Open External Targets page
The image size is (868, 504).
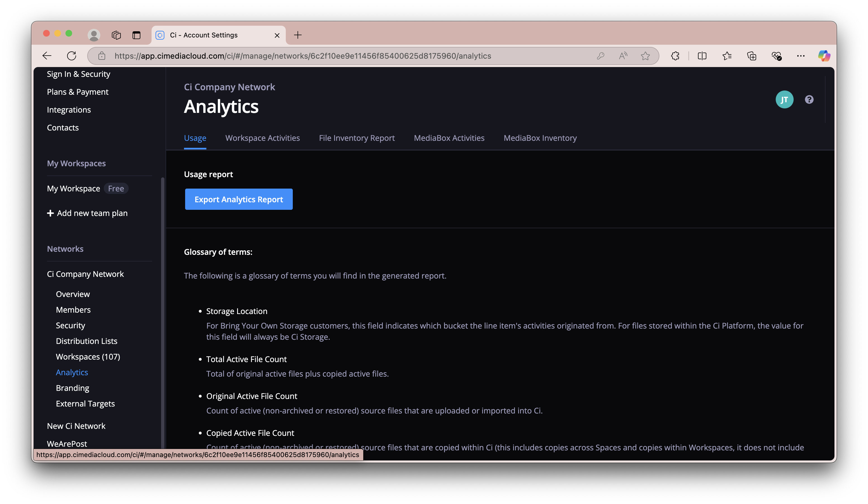point(85,403)
